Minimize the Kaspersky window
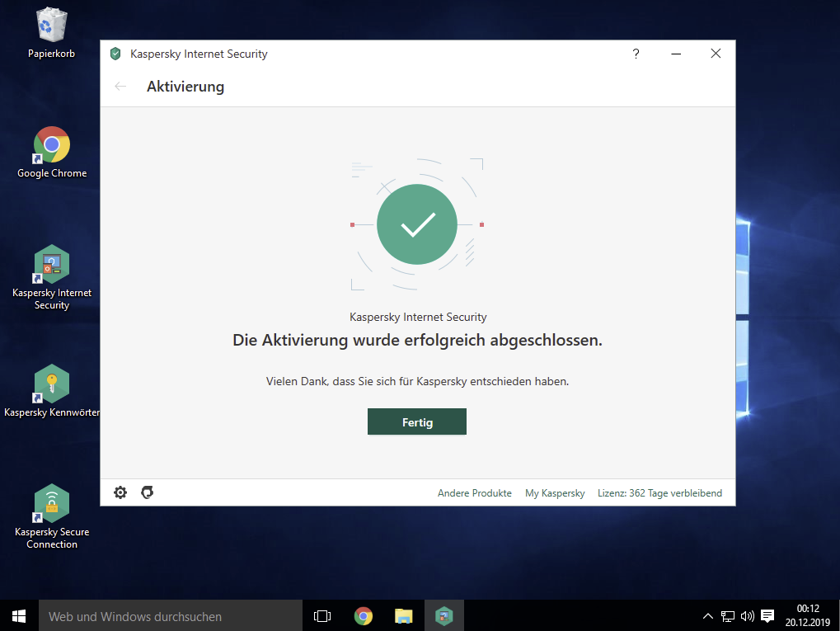The height and width of the screenshot is (631, 840). (x=676, y=54)
